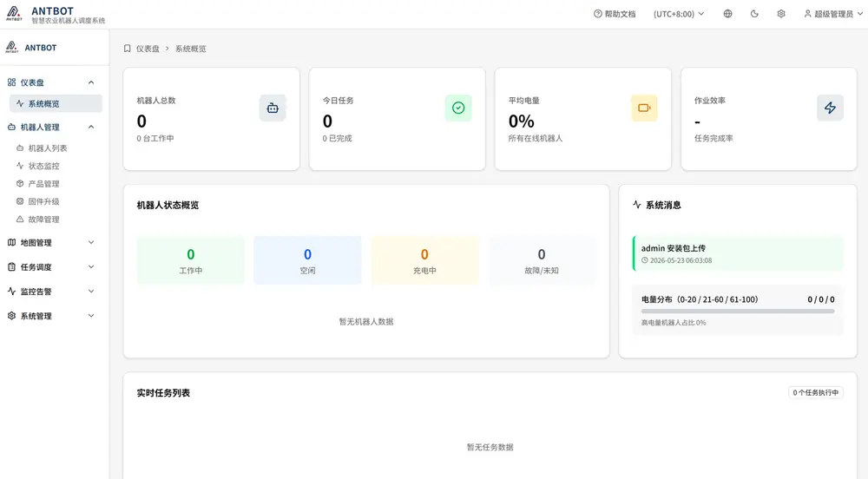Open settings gear icon in header
Image resolution: width=868 pixels, height=479 pixels.
pyautogui.click(x=780, y=14)
